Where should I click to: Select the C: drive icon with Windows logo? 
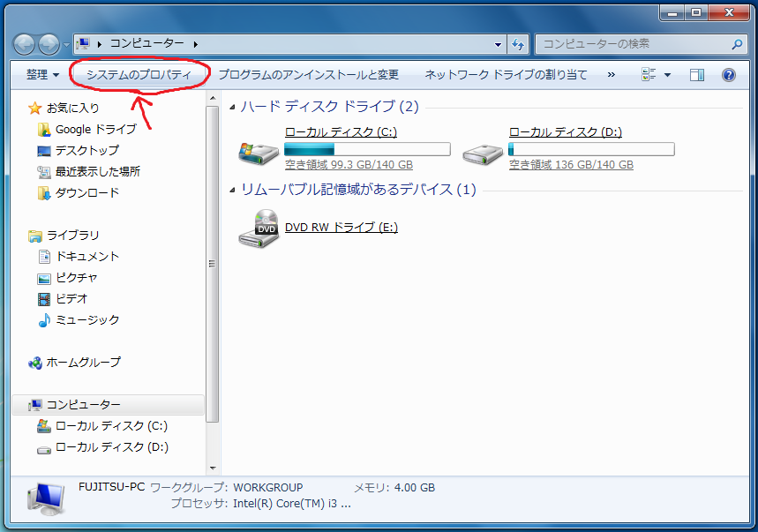pyautogui.click(x=259, y=154)
